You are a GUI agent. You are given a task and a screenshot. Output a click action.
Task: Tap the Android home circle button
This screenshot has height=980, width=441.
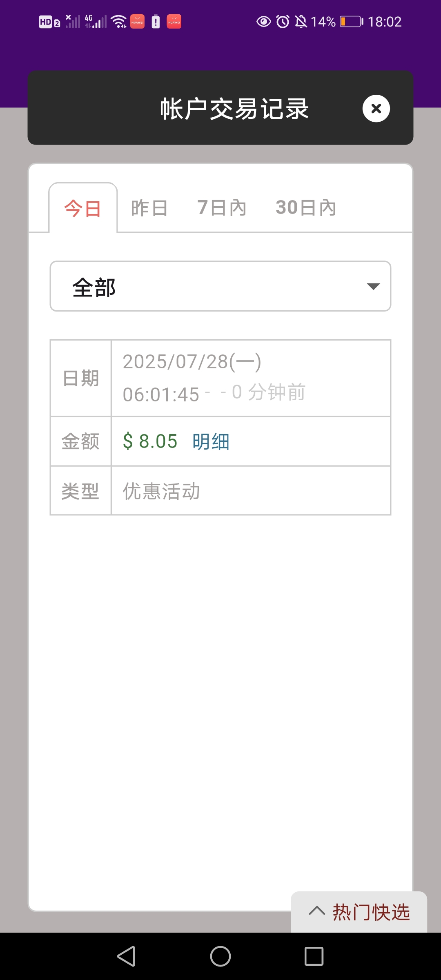point(220,956)
